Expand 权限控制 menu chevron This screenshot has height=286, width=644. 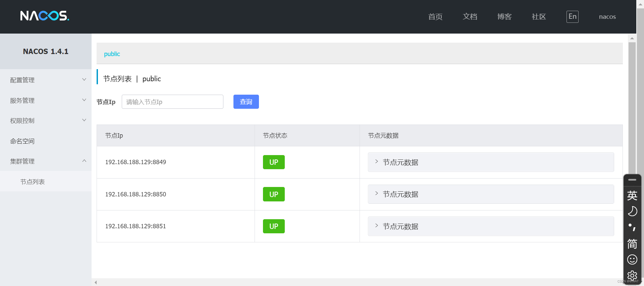click(x=84, y=120)
